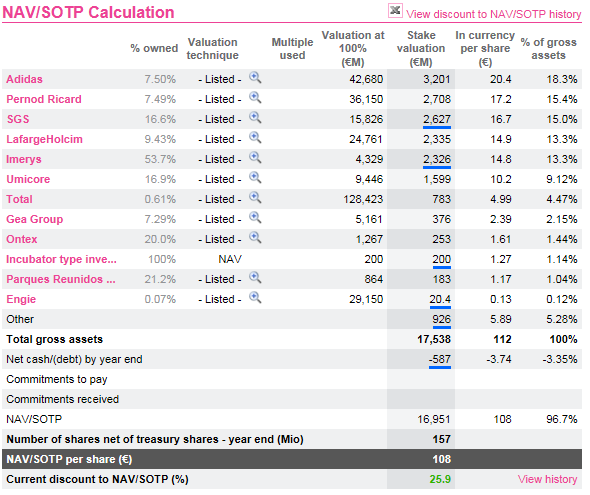590x495 pixels.
Task: Click the Net cash/(debt) by year end label
Action: pos(74,359)
